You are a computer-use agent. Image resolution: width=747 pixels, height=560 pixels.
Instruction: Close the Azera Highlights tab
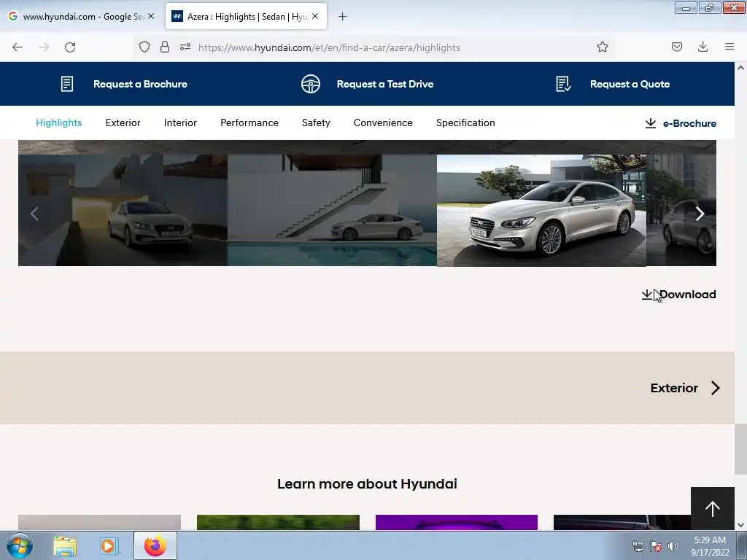(315, 16)
